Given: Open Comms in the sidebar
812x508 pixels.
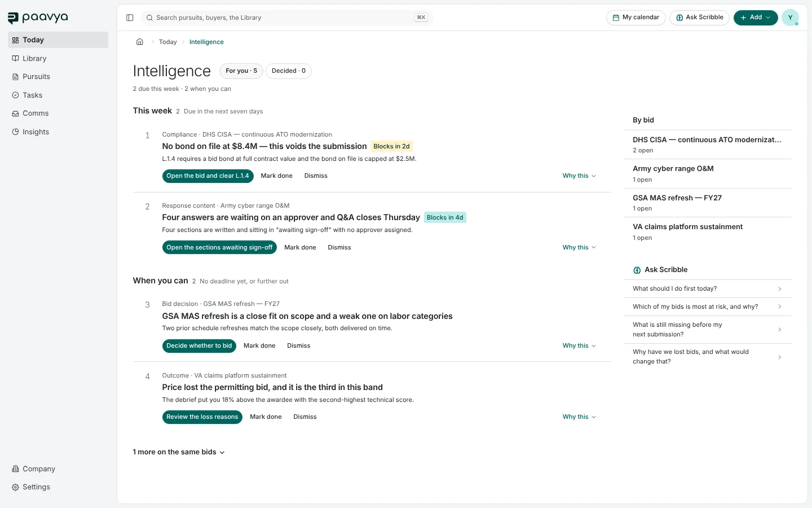Looking at the screenshot, I should tap(58, 113).
